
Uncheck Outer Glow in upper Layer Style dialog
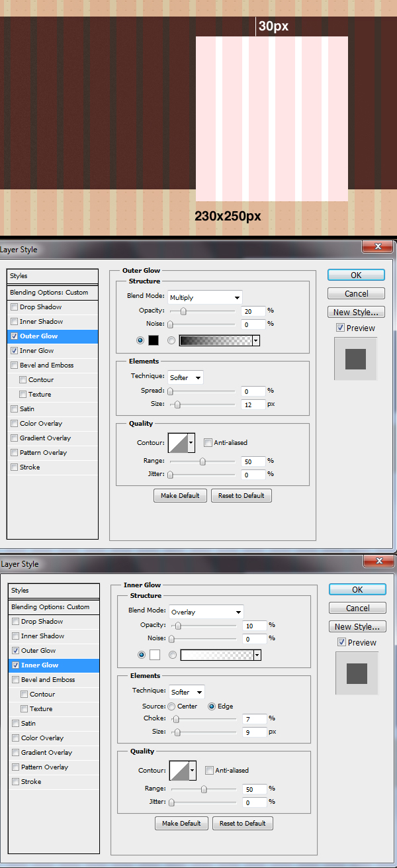point(15,336)
